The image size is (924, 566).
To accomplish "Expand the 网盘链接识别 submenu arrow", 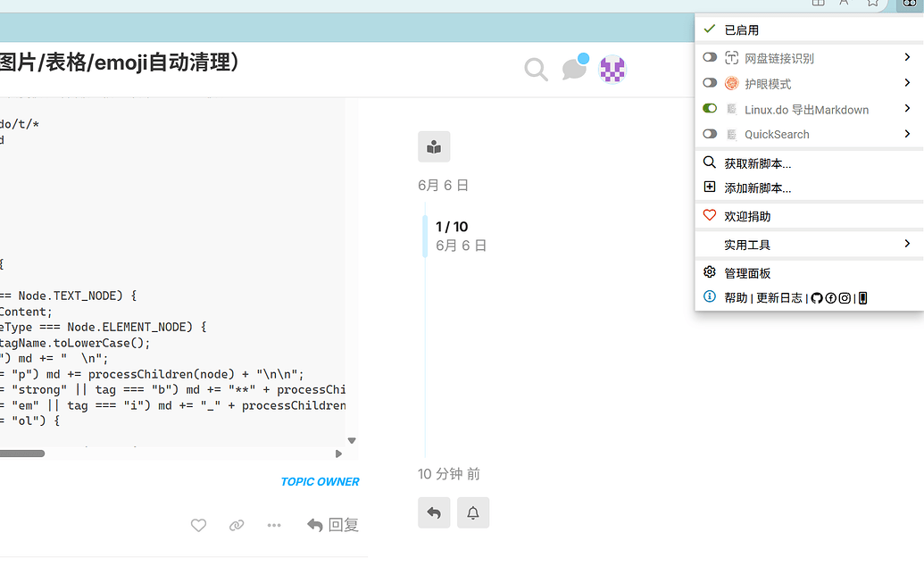I will tap(908, 57).
